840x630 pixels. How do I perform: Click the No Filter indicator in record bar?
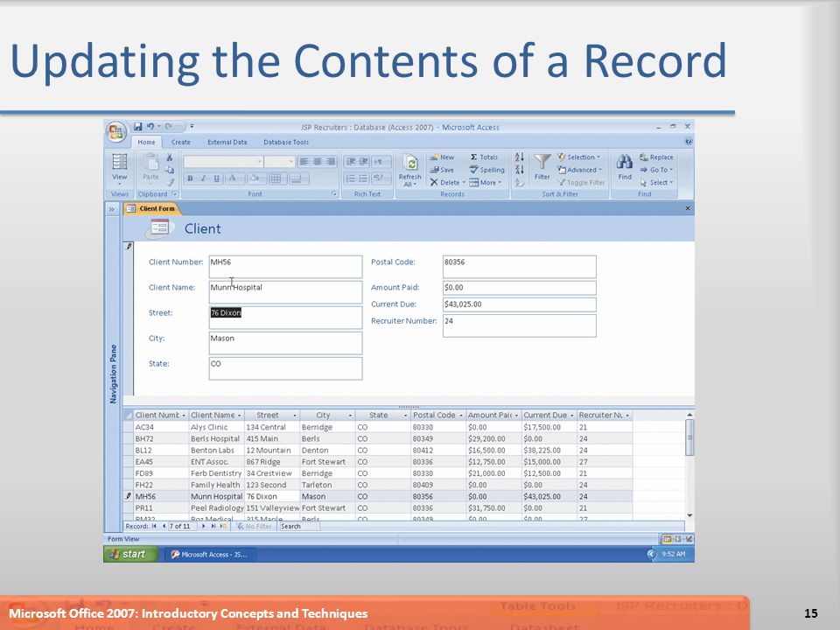tap(254, 526)
